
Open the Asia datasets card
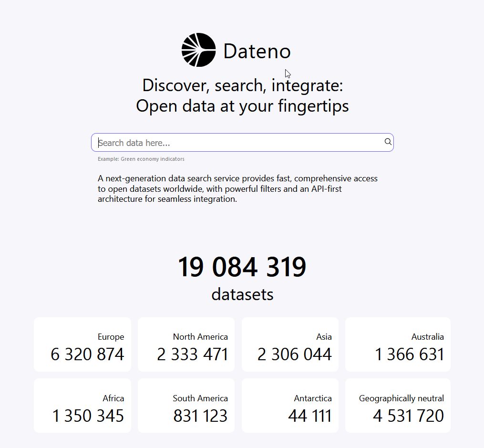pyautogui.click(x=290, y=344)
